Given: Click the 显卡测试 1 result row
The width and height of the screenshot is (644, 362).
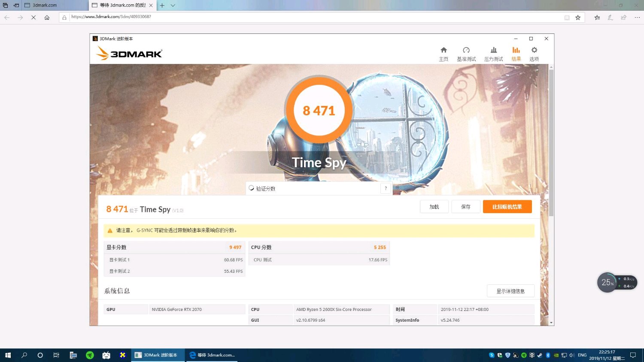Looking at the screenshot, I should coord(174,260).
